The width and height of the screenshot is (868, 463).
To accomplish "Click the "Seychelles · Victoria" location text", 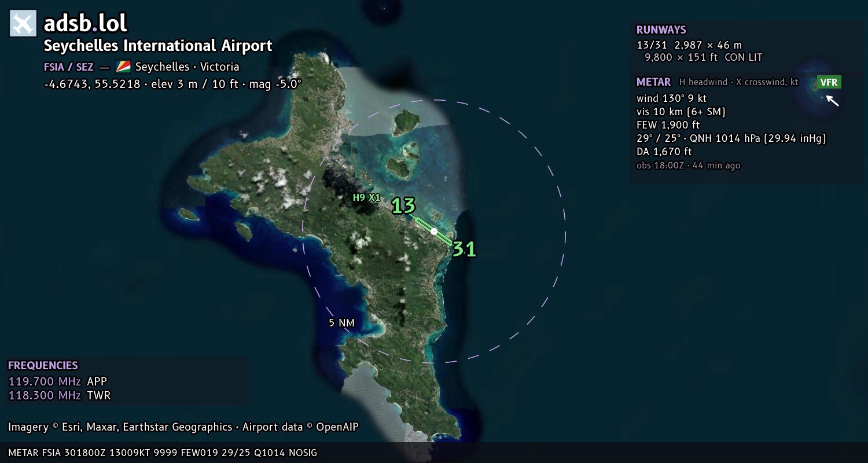I will point(187,67).
